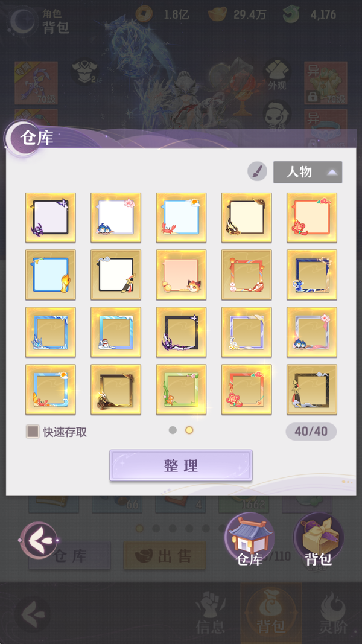Click the 整理 sort button
Image resolution: width=362 pixels, height=644 pixels.
click(181, 465)
